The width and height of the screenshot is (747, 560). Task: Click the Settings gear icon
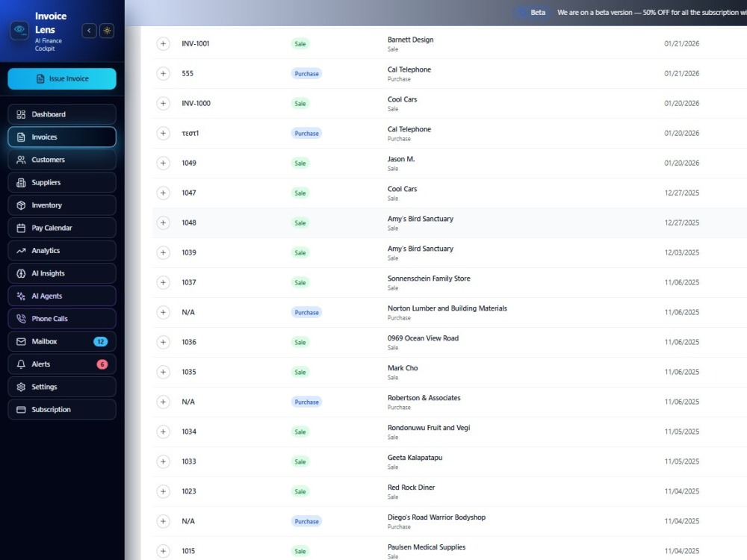click(21, 387)
